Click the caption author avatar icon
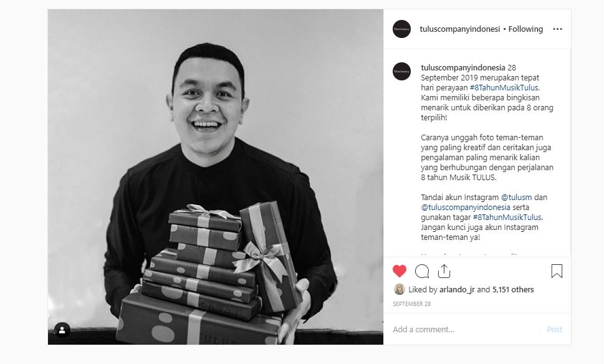604x364 pixels. (x=401, y=71)
